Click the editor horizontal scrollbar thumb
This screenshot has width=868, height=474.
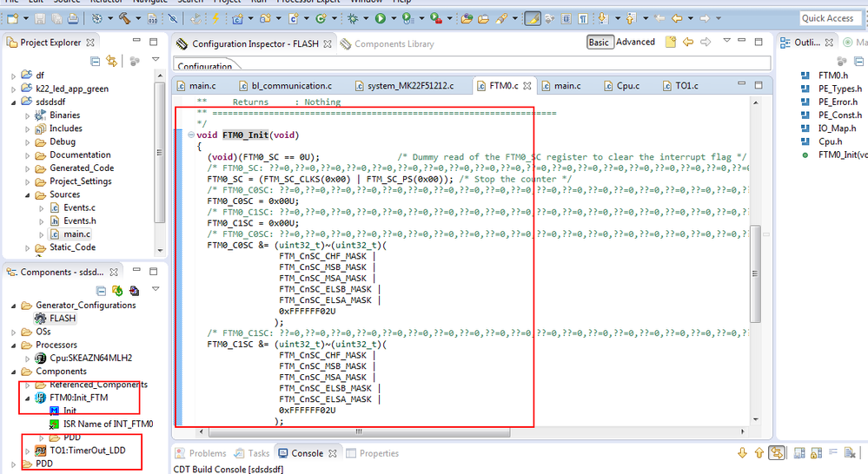[359, 431]
